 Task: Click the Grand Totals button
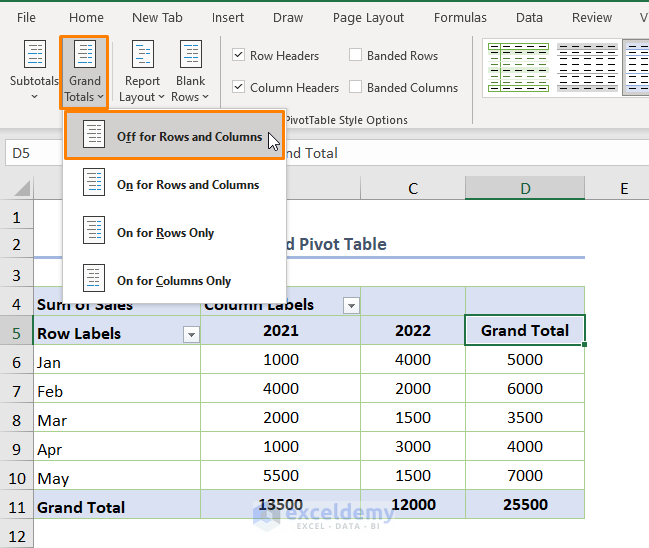tap(84, 71)
